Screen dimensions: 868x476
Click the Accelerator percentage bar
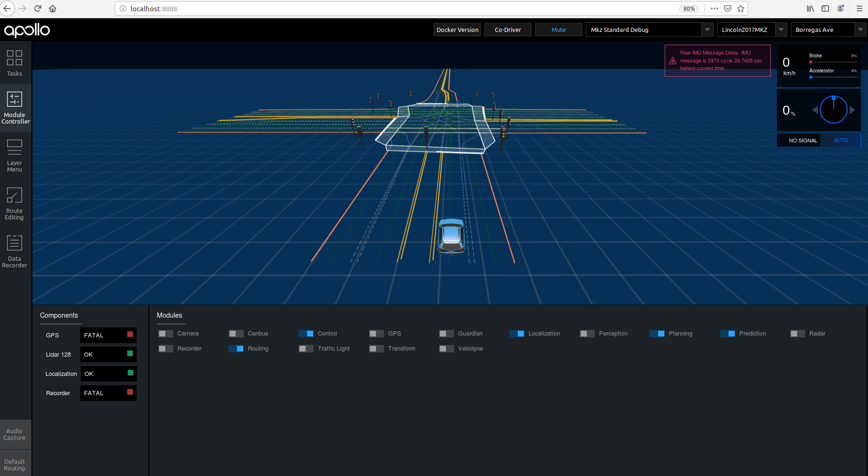833,77
